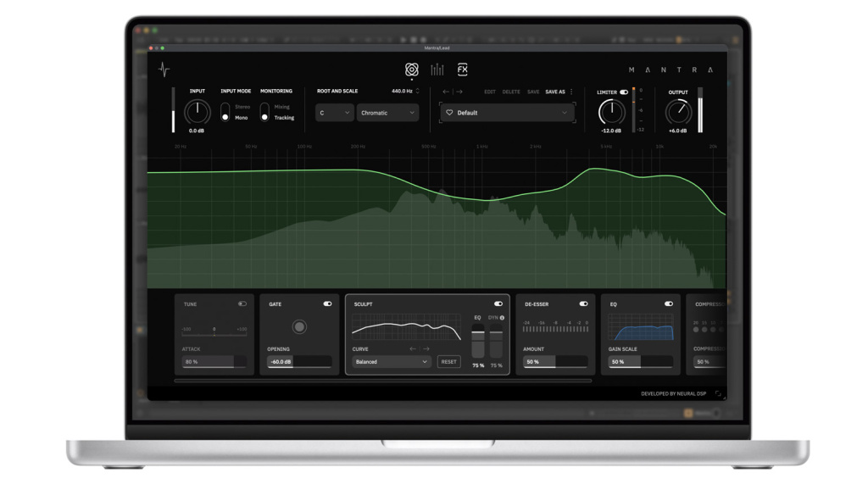Screen dimensions: 868x479
Task: Click the window resize corner icon
Action: coord(718,393)
